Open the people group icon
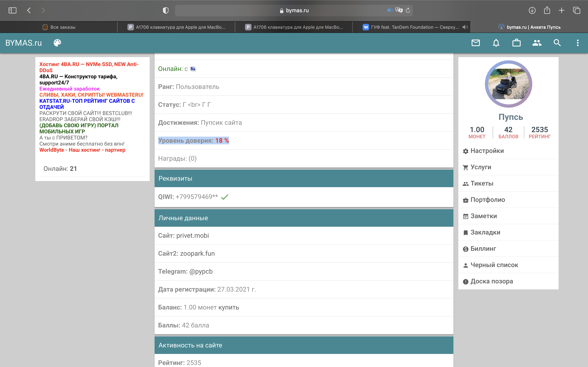The image size is (588, 367). coord(537,43)
